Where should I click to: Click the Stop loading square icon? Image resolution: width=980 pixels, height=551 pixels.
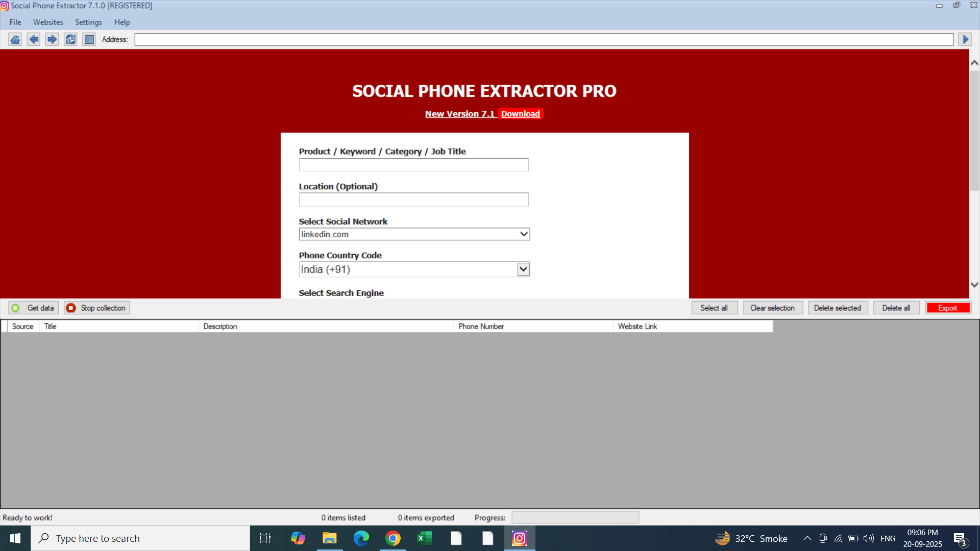[x=89, y=39]
